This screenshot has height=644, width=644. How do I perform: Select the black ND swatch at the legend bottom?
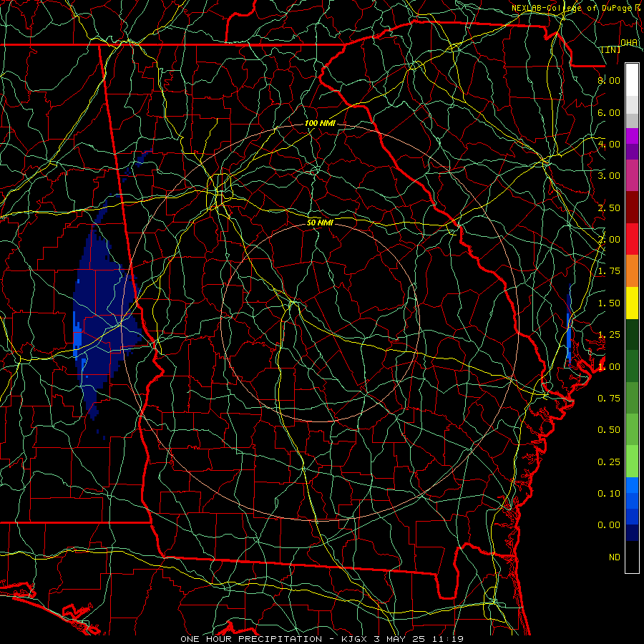(632, 557)
